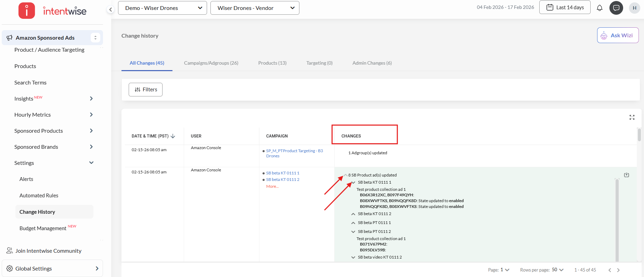Switch to Campaigns/Adgroups tab
The height and width of the screenshot is (277, 644).
coord(211,63)
